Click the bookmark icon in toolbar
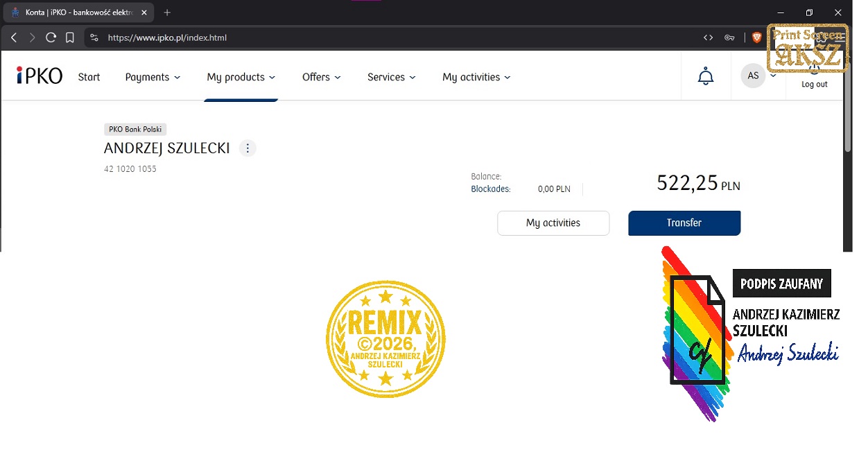Image resolution: width=868 pixels, height=452 pixels. click(70, 37)
